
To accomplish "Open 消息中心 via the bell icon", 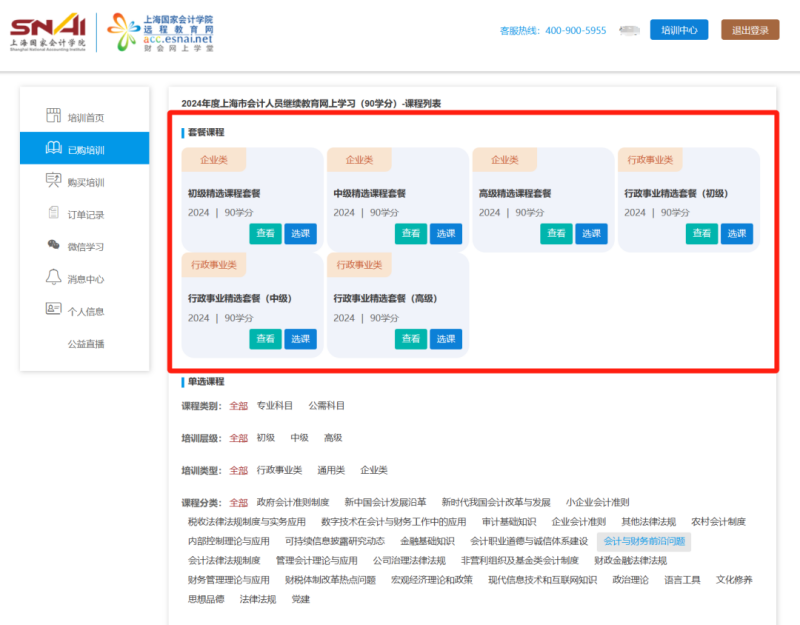I will [53, 277].
